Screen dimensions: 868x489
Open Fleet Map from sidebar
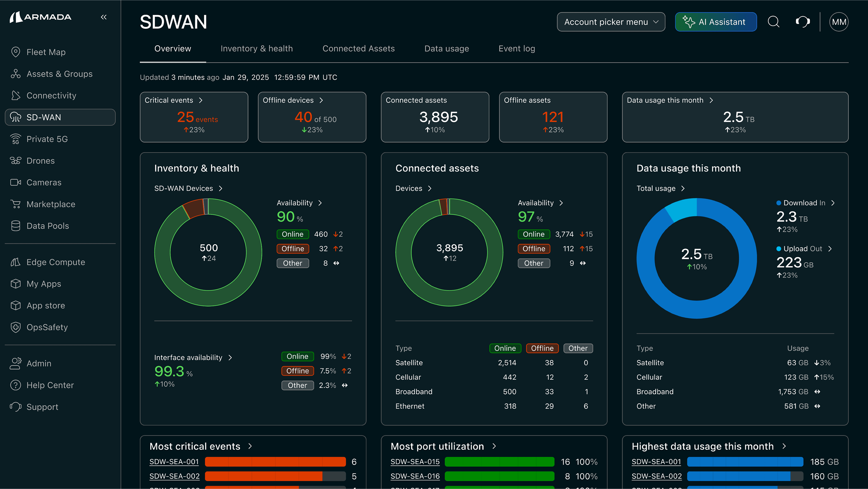(x=46, y=52)
